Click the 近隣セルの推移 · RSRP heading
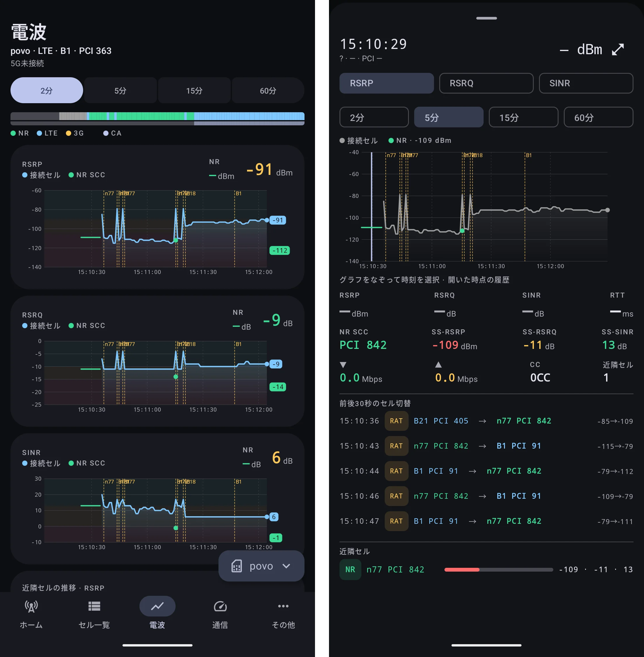 (x=63, y=588)
